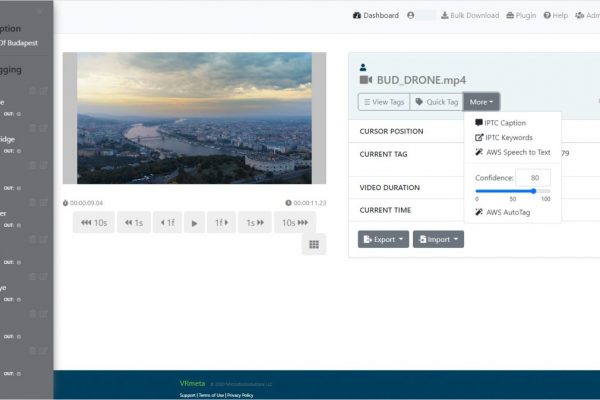The height and width of the screenshot is (400, 600).
Task: Expand the Import dropdown
Action: (439, 239)
